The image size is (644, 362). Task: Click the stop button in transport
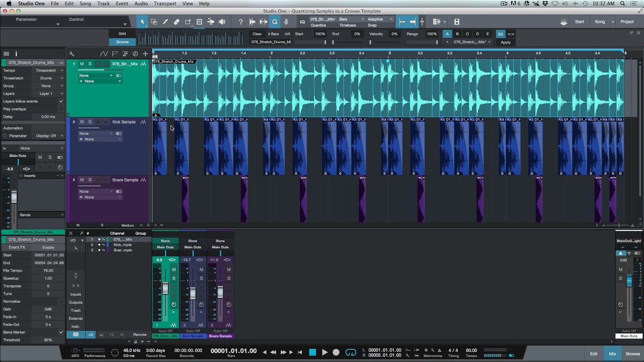click(x=312, y=352)
